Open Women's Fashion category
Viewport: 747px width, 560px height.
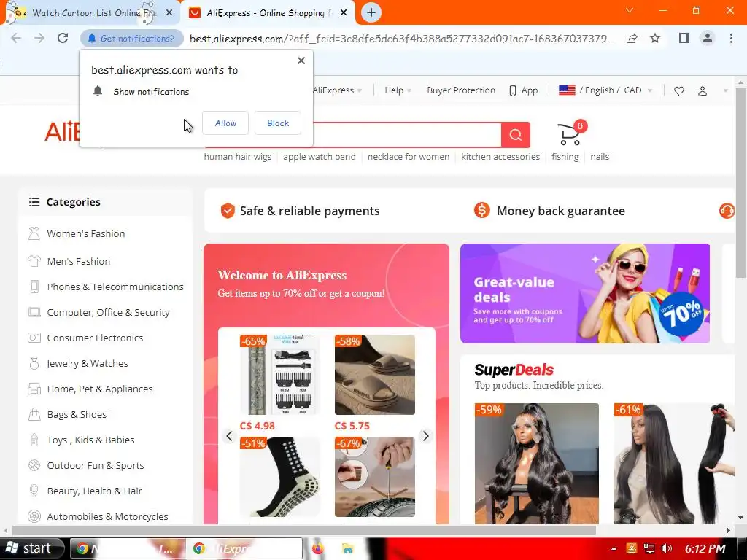click(x=86, y=234)
